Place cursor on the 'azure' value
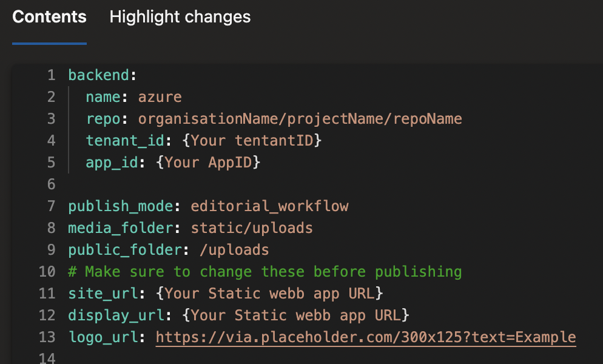Screen dimensions: 603x364 160,97
